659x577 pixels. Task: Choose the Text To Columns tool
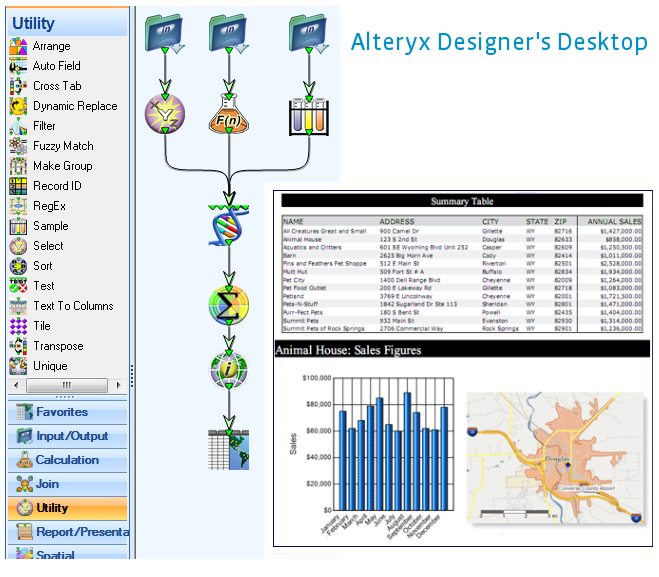tap(61, 306)
